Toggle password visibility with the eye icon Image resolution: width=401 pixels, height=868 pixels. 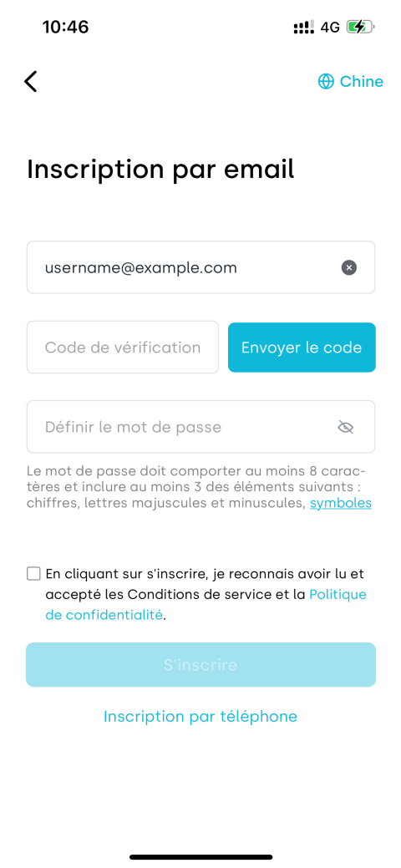pyautogui.click(x=345, y=427)
